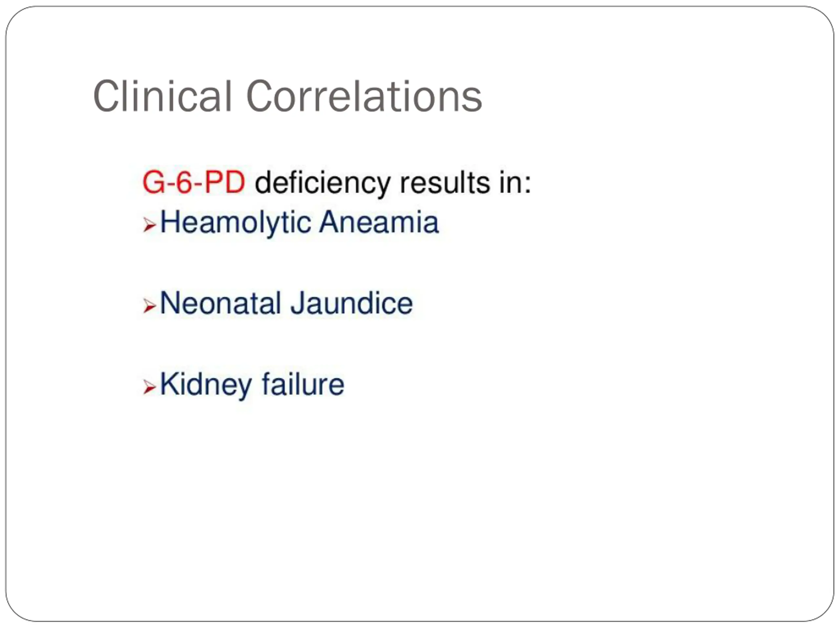840x630 pixels.
Task: Click the word Kidney
Action: (x=206, y=385)
